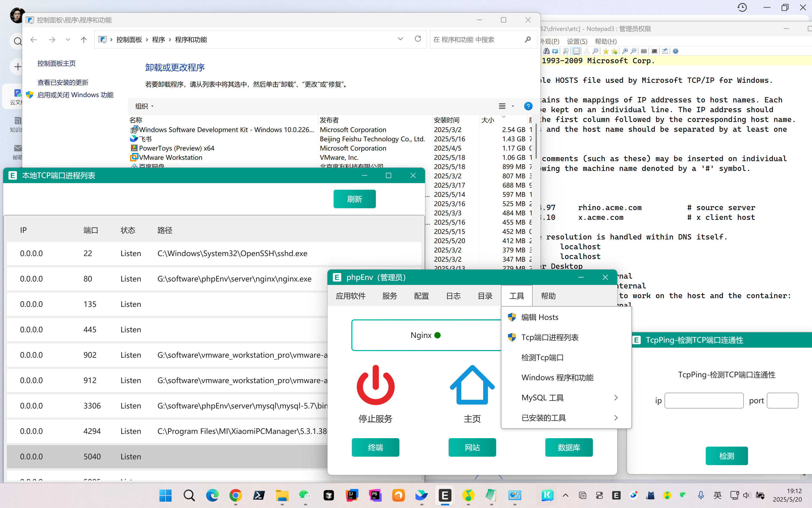This screenshot has width=812, height=508.
Task: Open 配置 menu in phpEnv
Action: [x=421, y=296]
